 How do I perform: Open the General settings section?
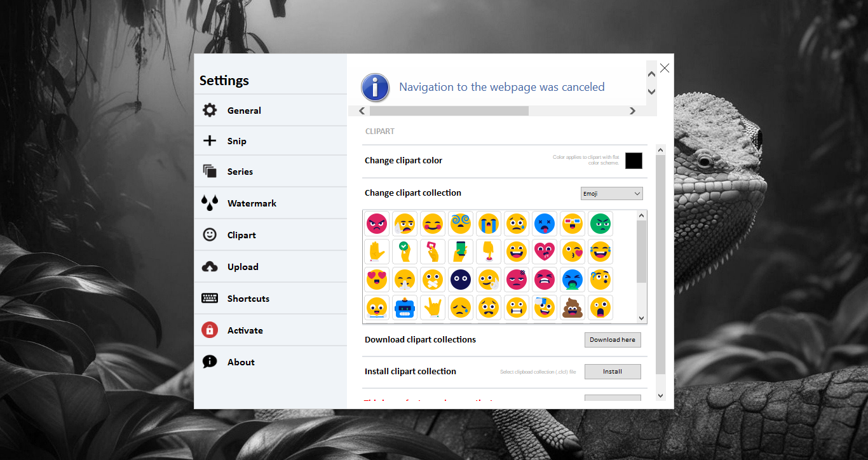tap(244, 111)
